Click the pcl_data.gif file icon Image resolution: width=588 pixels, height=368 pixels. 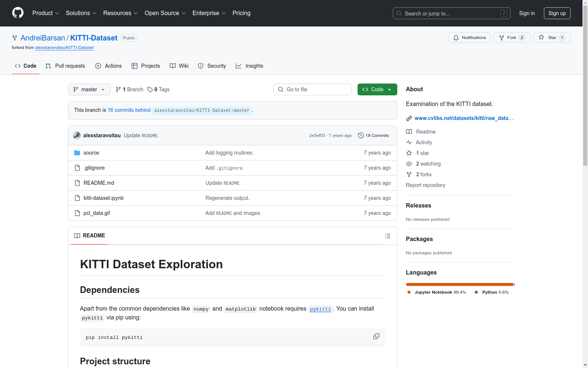pos(77,213)
